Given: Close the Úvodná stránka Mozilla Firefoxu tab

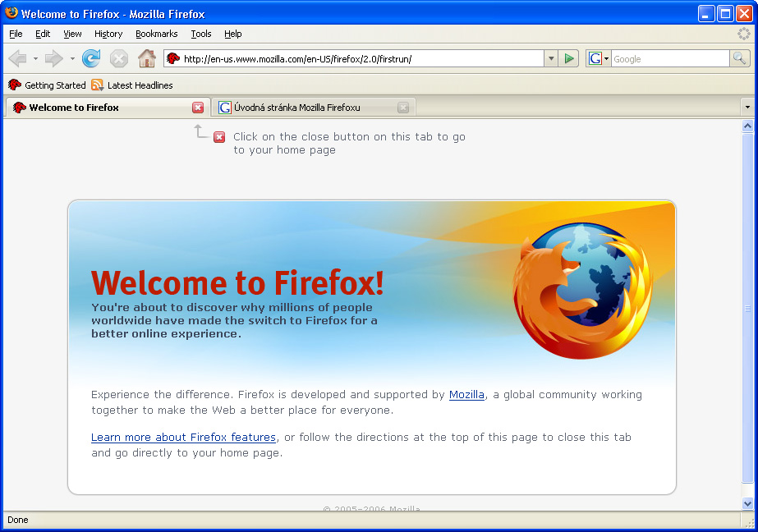Looking at the screenshot, I should [403, 108].
